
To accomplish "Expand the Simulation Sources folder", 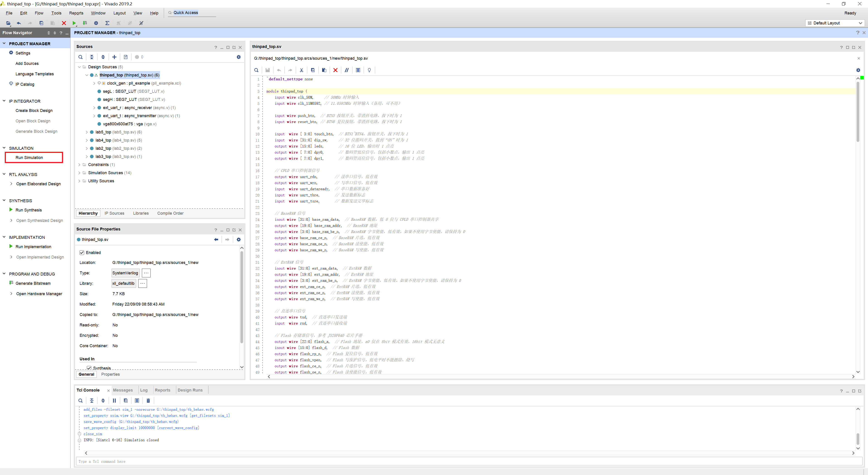I will 79,173.
